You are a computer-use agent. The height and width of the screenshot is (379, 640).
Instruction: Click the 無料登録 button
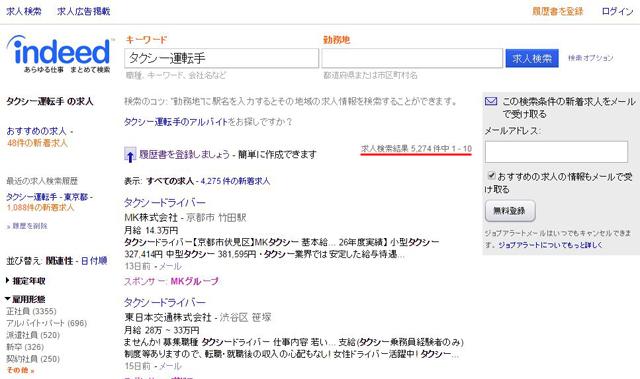pyautogui.click(x=510, y=211)
